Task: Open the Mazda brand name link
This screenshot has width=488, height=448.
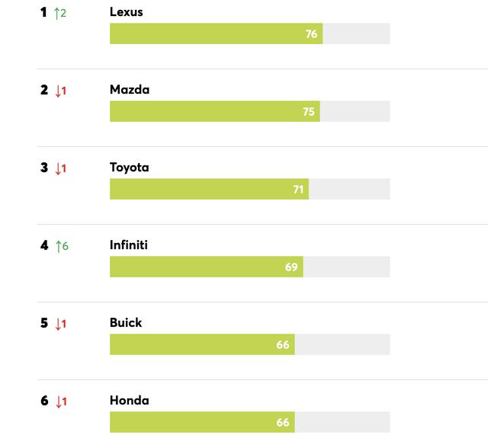Action: [x=130, y=90]
